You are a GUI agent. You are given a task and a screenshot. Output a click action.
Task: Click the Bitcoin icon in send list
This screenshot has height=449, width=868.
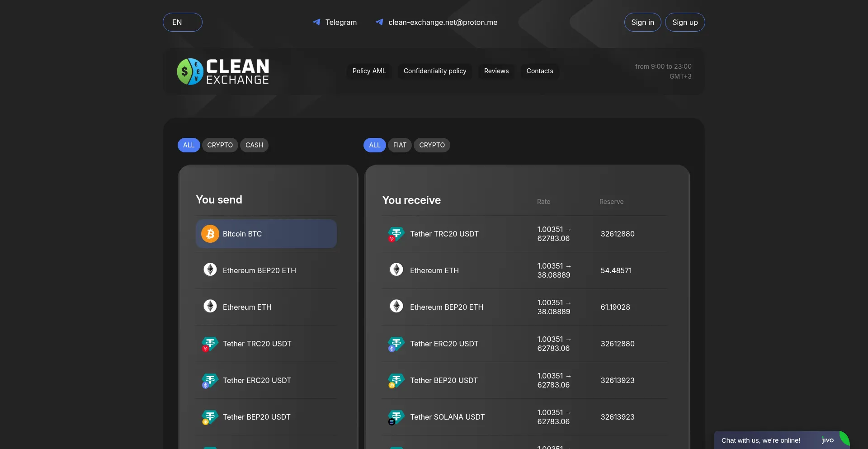click(x=210, y=234)
